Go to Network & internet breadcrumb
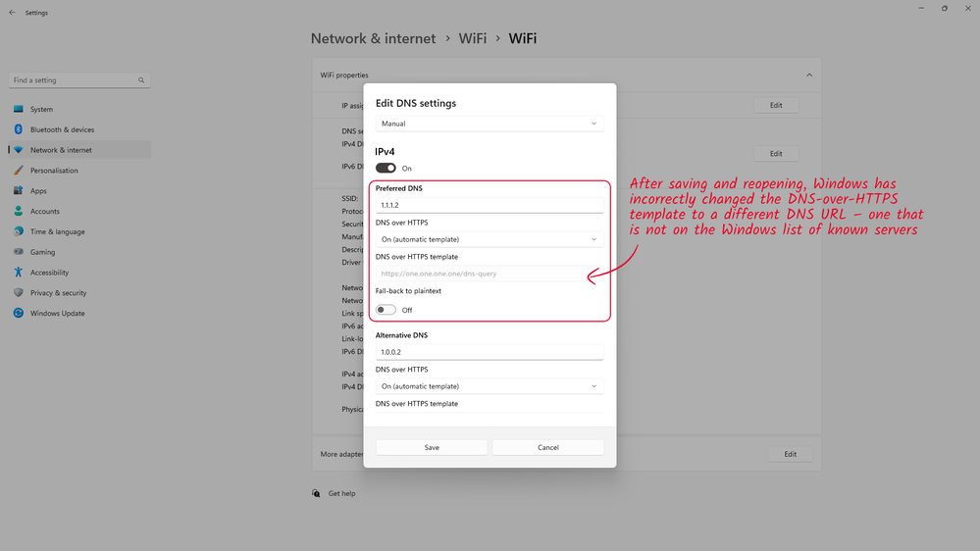980x551 pixels. coord(373,39)
